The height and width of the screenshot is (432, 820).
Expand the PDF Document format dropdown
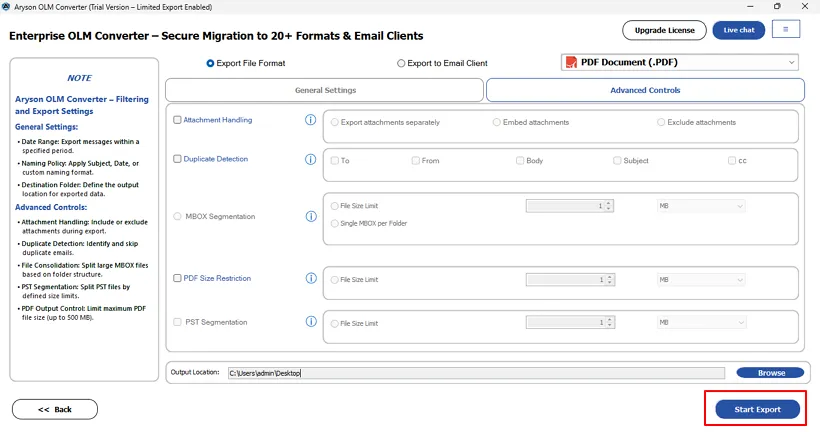[792, 63]
